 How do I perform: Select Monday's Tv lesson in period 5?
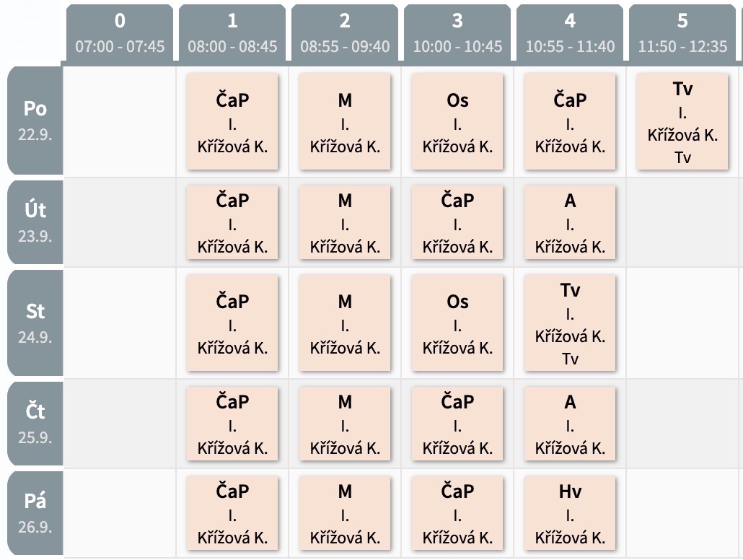682,121
